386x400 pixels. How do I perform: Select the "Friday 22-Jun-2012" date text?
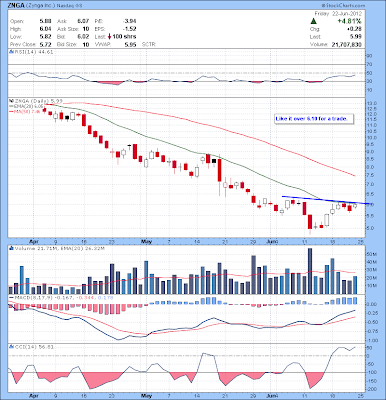[338, 14]
